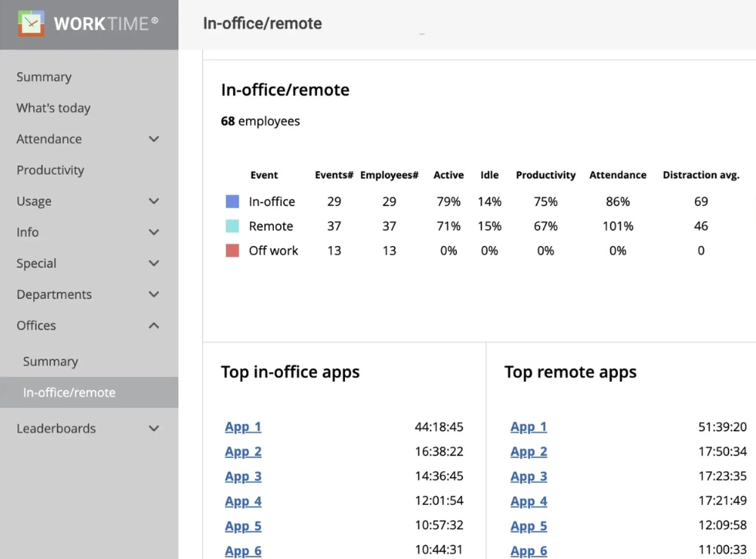Click the 51:39:20 remote app time

722,427
